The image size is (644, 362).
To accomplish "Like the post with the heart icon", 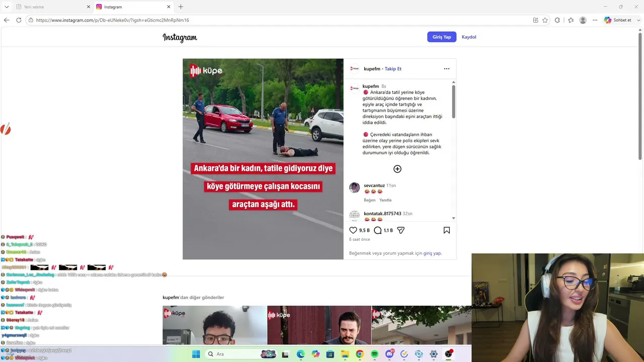I will click(353, 230).
